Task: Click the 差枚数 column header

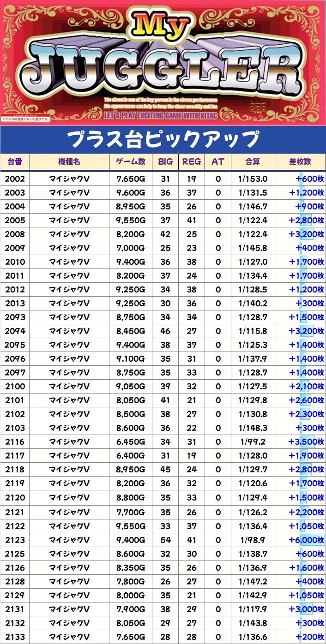Action: click(300, 161)
